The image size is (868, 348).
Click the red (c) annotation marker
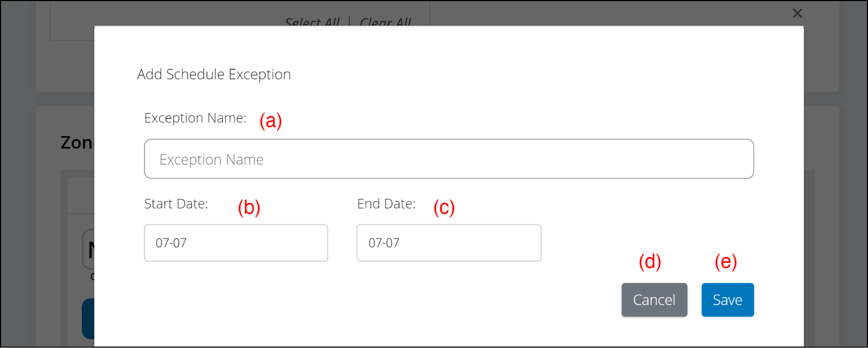pyautogui.click(x=444, y=207)
